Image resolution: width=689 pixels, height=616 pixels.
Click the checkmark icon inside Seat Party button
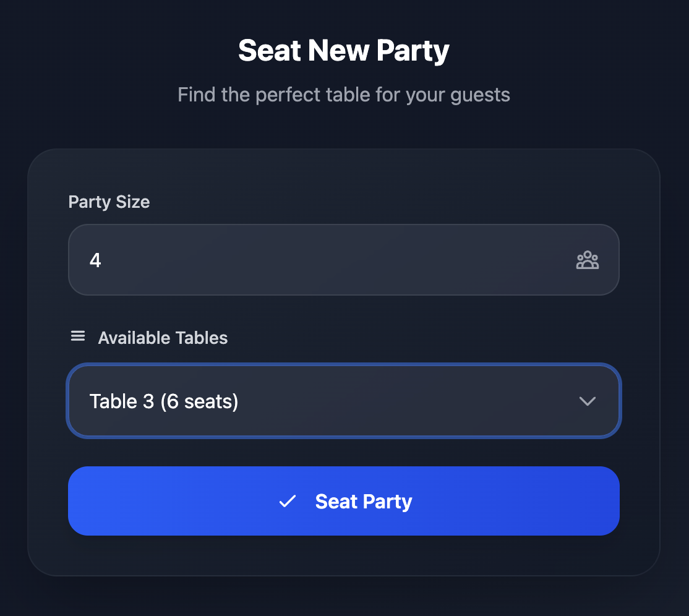tap(287, 502)
